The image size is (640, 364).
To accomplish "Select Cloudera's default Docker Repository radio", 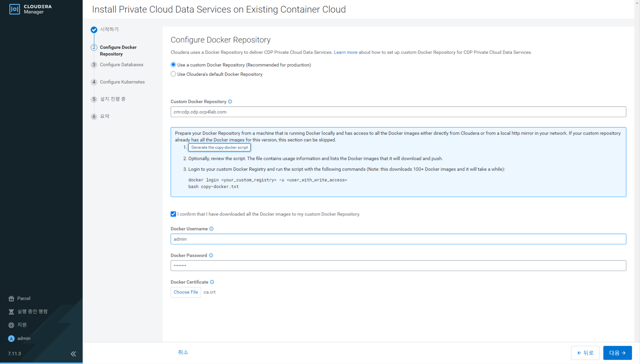I will (173, 74).
